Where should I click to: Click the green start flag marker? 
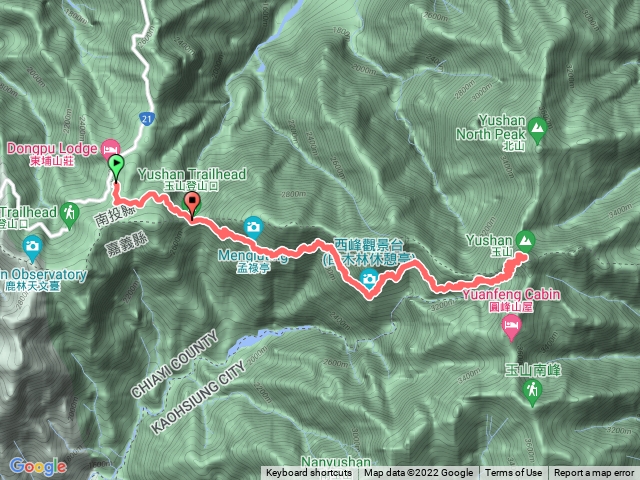click(116, 165)
